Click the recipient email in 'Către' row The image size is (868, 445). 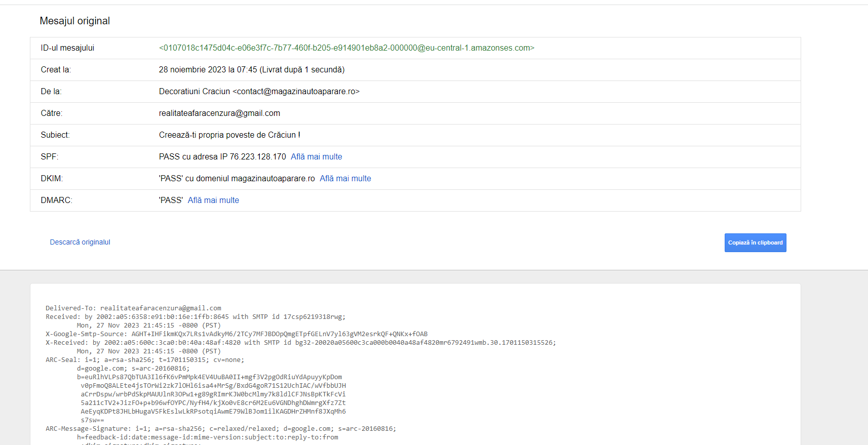click(x=219, y=113)
